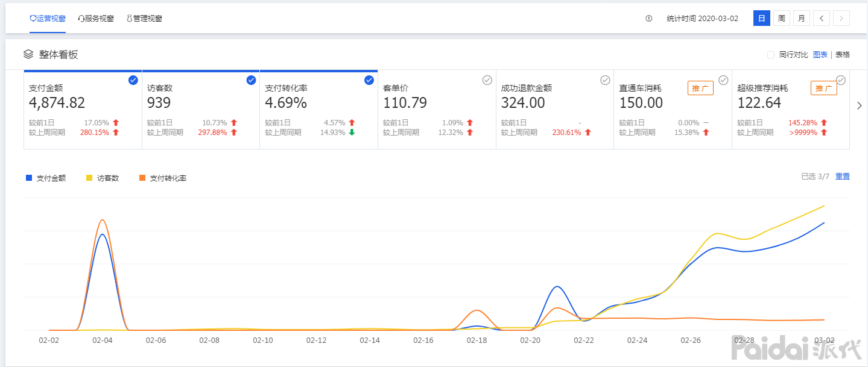This screenshot has height=367, width=868.
Task: Click the 122.64 超级推荐消耗 value
Action: 759,103
